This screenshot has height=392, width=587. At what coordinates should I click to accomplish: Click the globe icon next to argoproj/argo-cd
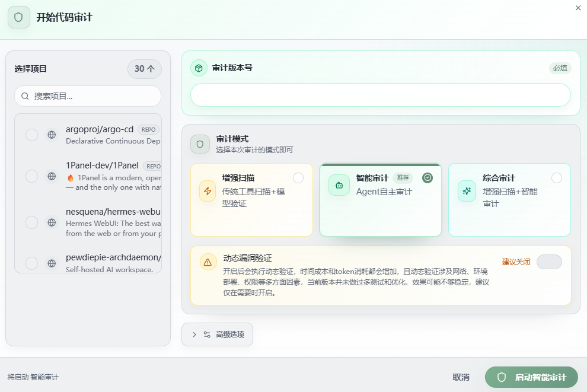[x=52, y=135]
